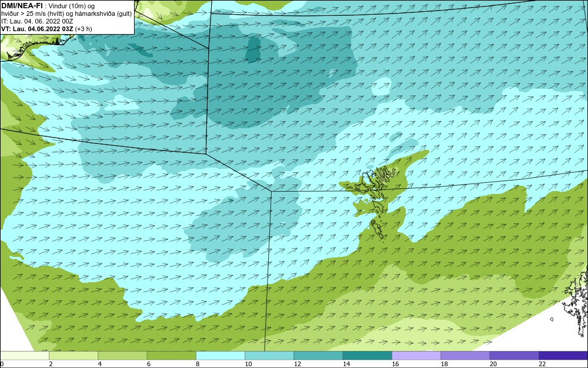The height and width of the screenshot is (368, 588).
Task: Click the 20–22 m/s violet legend swatch
Action: (514, 356)
